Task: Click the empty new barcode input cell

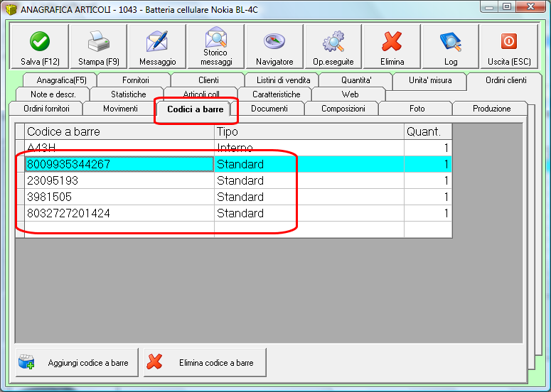Action: click(119, 229)
